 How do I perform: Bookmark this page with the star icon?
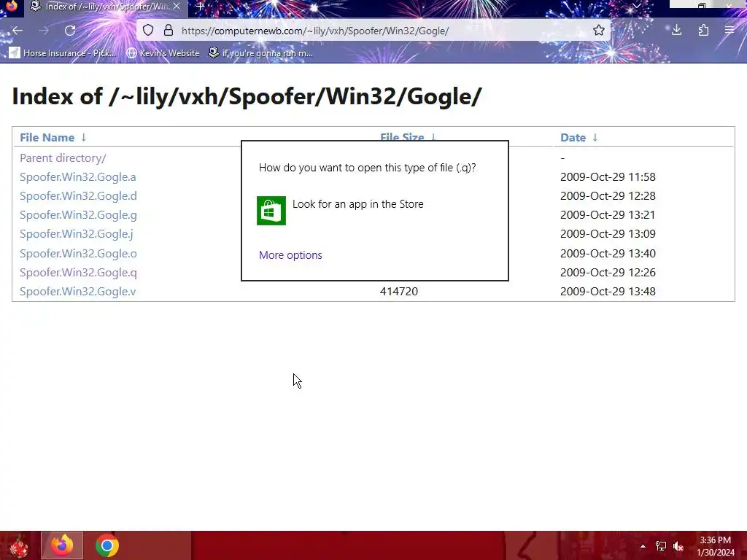599,31
